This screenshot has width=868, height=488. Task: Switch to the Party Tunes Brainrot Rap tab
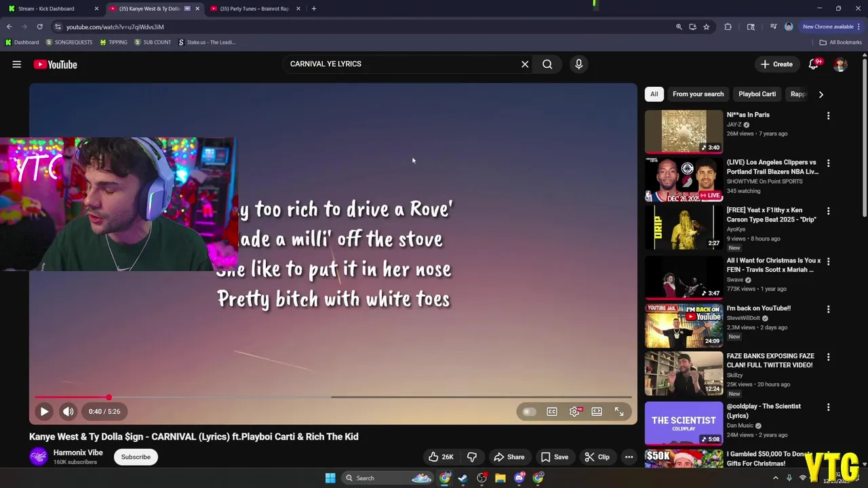click(254, 9)
